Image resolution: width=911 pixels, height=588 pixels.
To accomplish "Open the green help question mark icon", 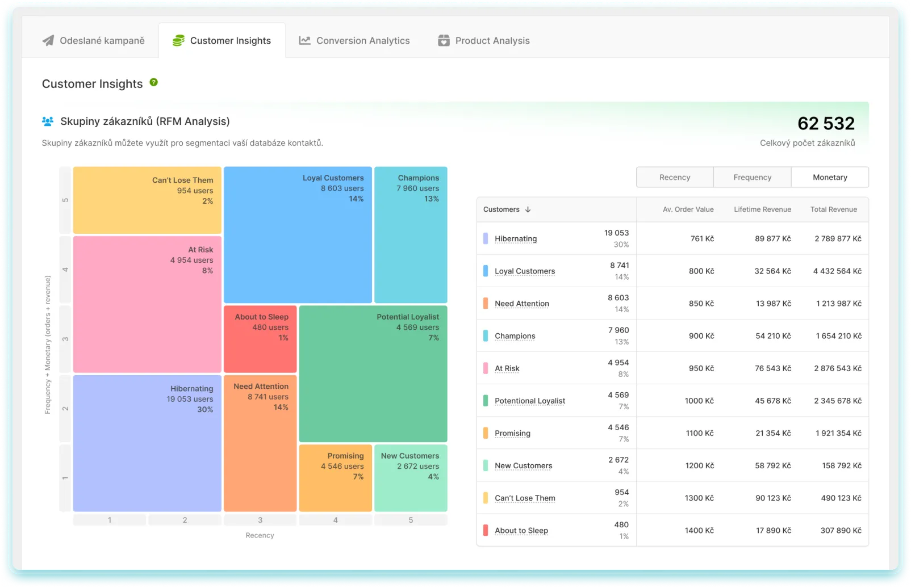I will click(153, 82).
